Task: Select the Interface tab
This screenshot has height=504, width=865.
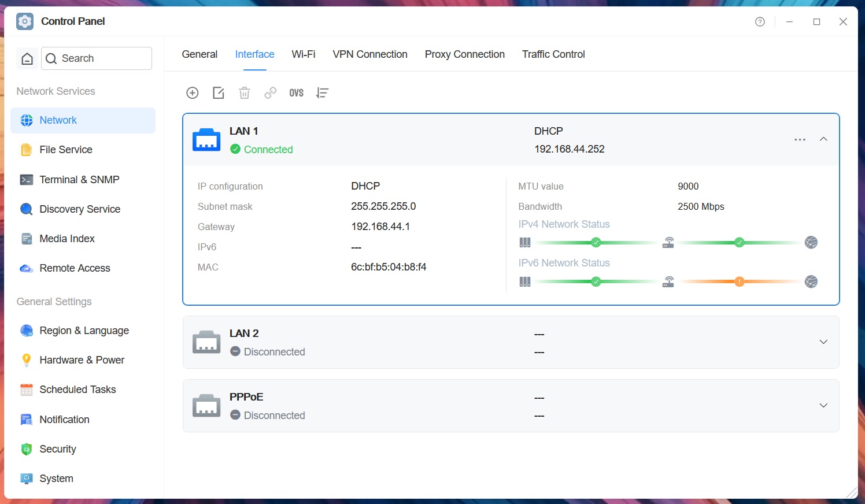Action: tap(254, 54)
